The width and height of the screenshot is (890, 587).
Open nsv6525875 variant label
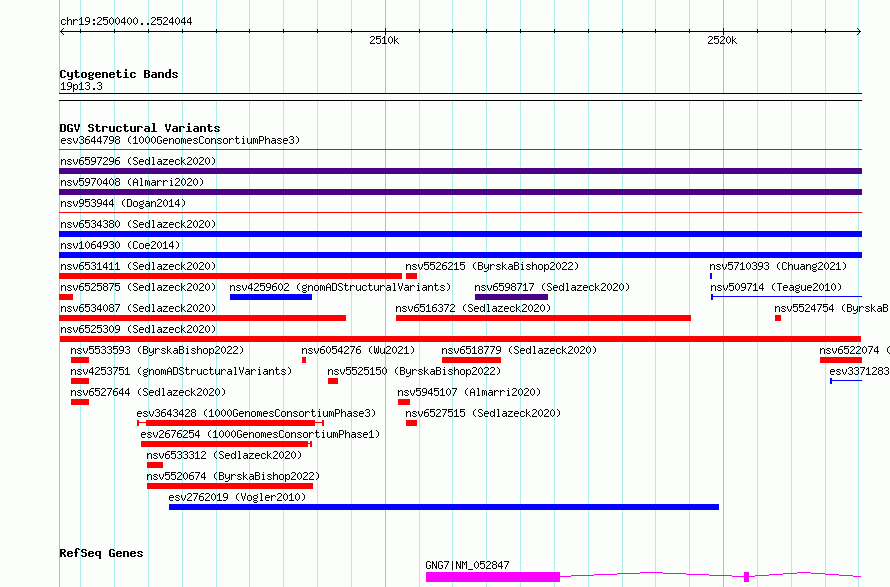138,287
